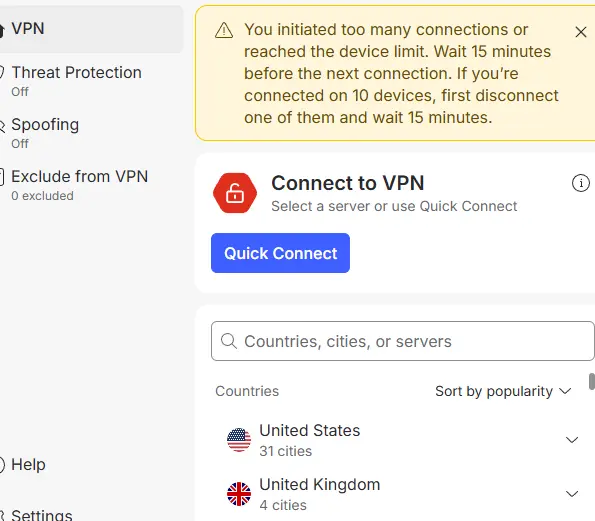Open Threat Protection settings showing Off
The image size is (595, 521).
coord(76,81)
